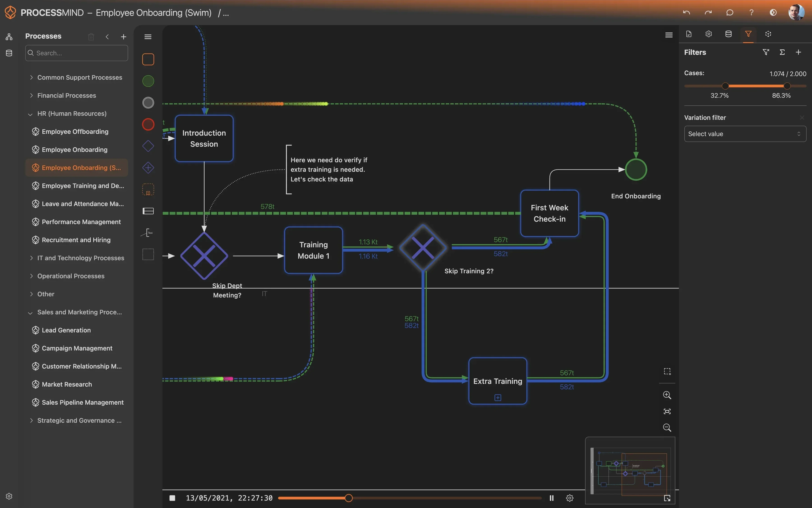Select the grey intermediate event circle tool
Image resolution: width=812 pixels, height=508 pixels.
(148, 103)
